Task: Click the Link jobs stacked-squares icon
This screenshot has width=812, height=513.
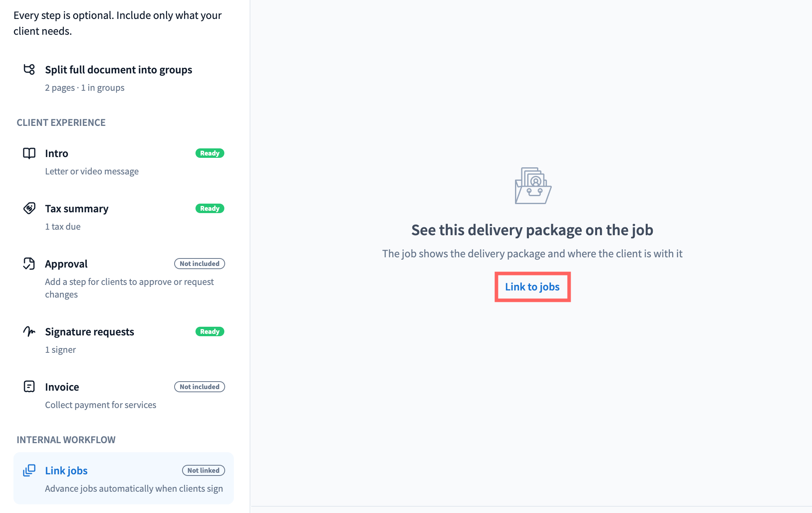Action: [29, 470]
